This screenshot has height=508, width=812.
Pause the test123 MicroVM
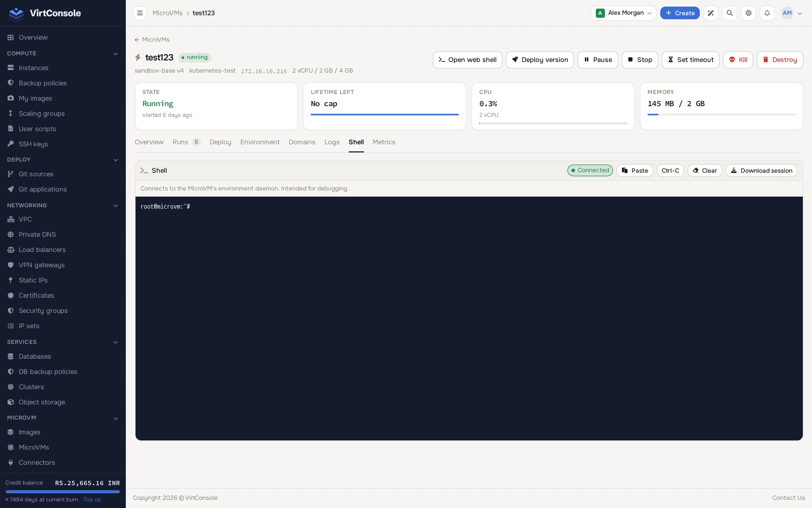point(598,60)
